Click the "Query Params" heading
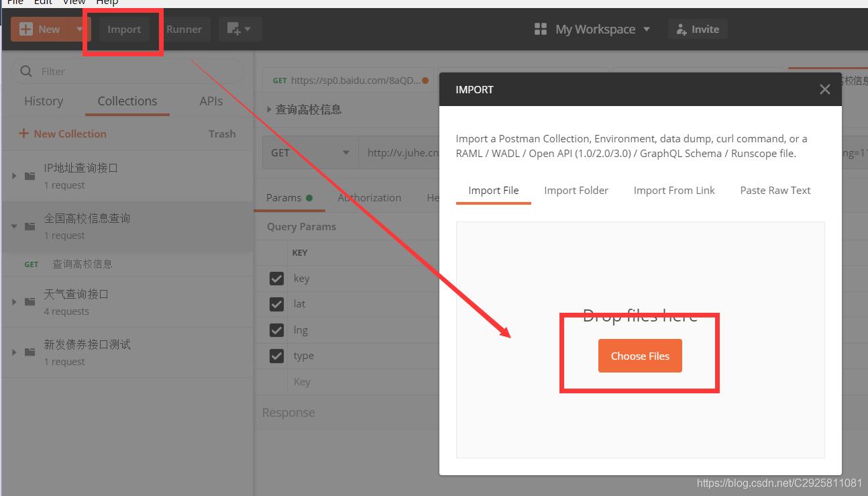 click(301, 227)
